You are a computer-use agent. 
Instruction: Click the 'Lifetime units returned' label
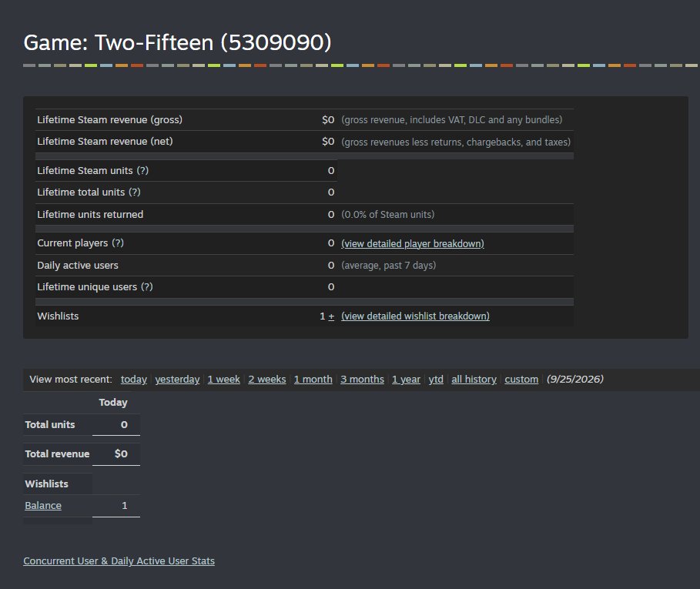pyautogui.click(x=90, y=214)
